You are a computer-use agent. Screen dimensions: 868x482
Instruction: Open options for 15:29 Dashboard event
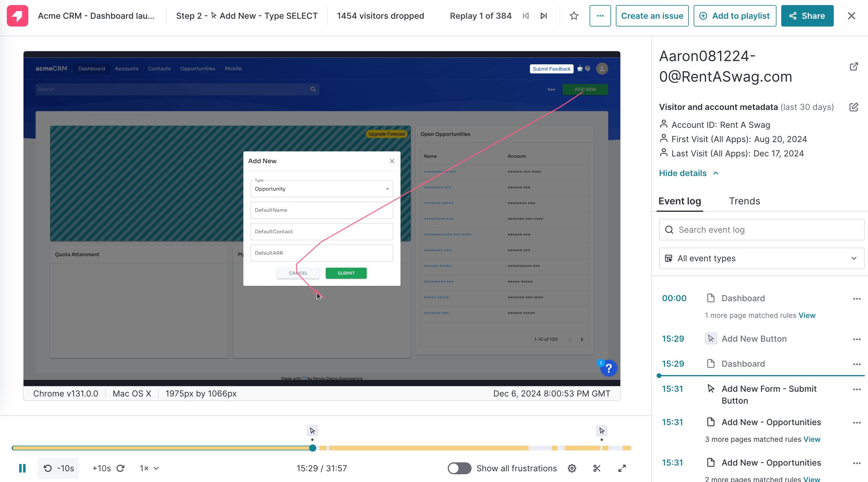click(857, 364)
